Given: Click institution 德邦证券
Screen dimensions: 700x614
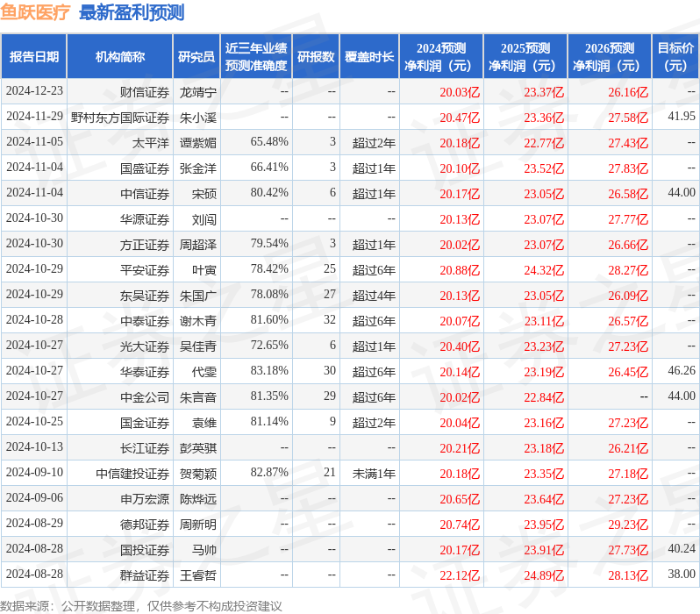Looking at the screenshot, I should (x=145, y=525).
